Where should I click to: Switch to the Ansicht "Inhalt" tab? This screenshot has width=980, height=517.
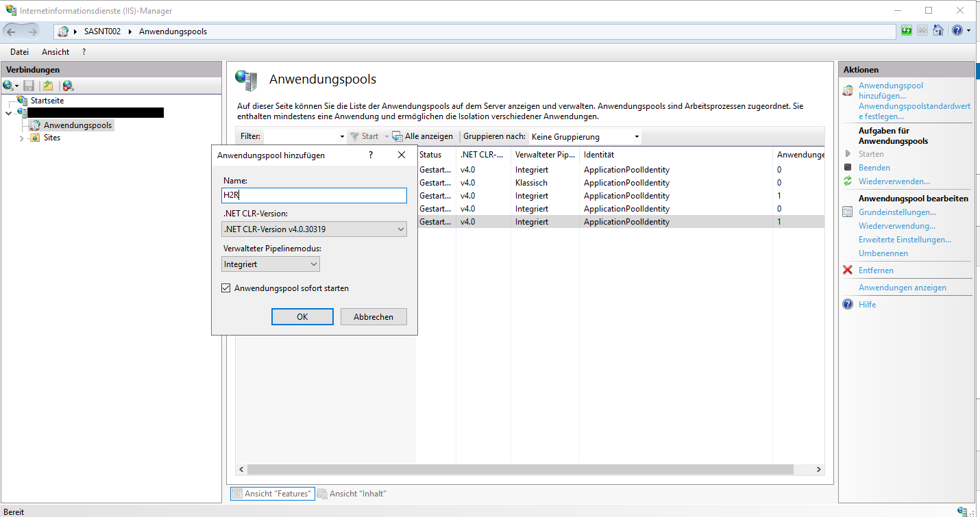click(352, 494)
